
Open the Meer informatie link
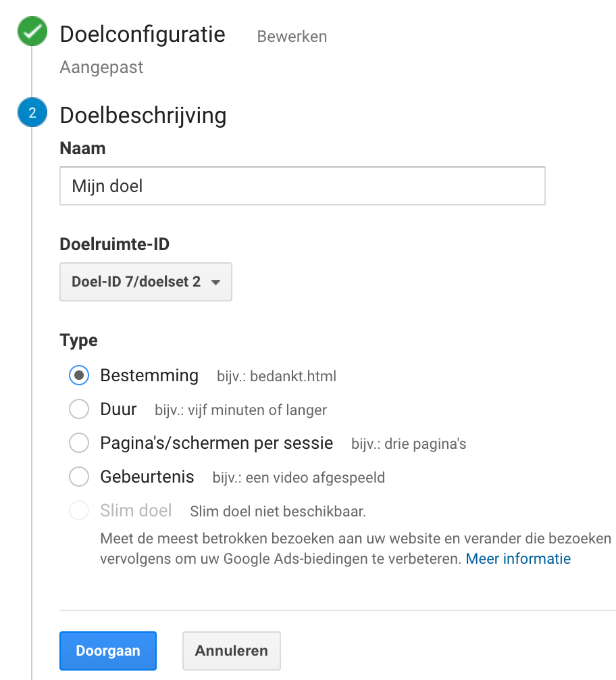(518, 559)
